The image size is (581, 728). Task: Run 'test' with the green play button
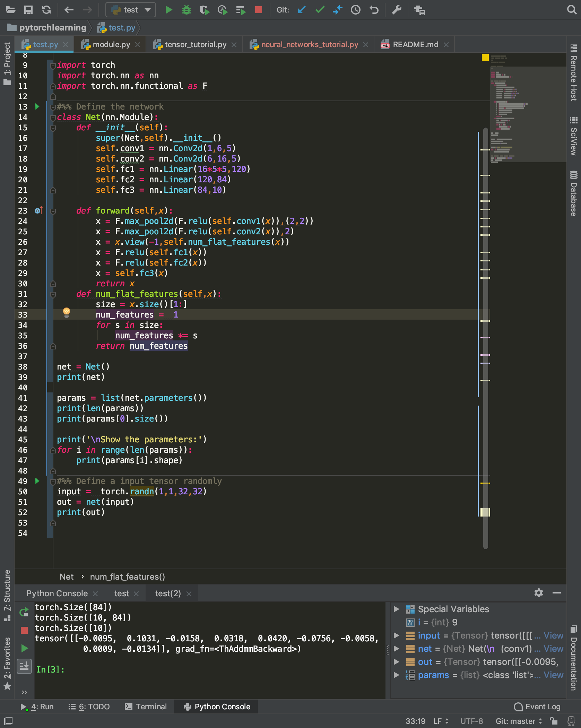point(169,10)
